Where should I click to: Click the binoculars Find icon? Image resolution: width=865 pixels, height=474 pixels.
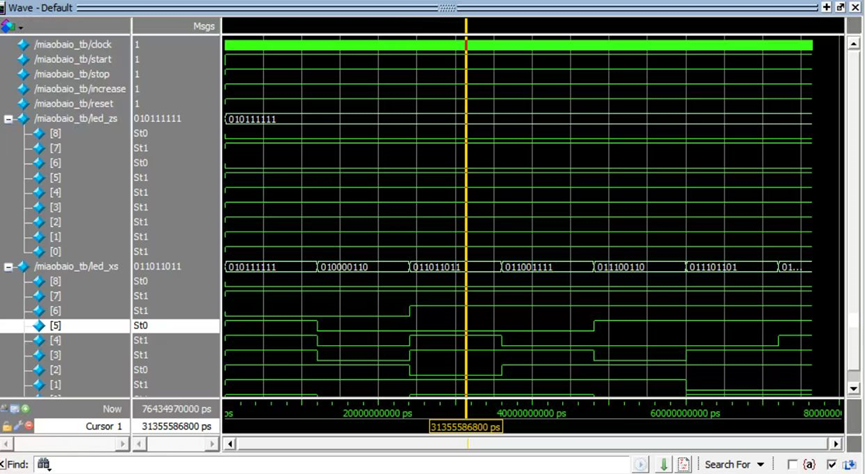[43, 464]
